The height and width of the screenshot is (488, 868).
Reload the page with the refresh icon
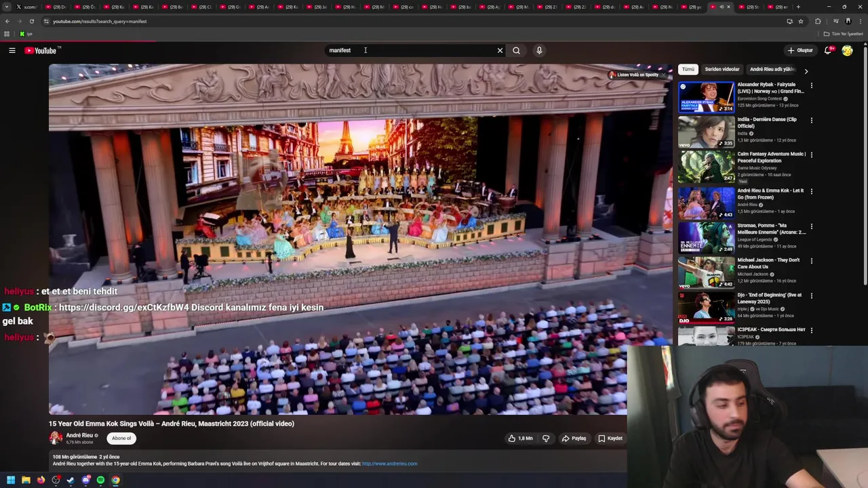(x=31, y=21)
